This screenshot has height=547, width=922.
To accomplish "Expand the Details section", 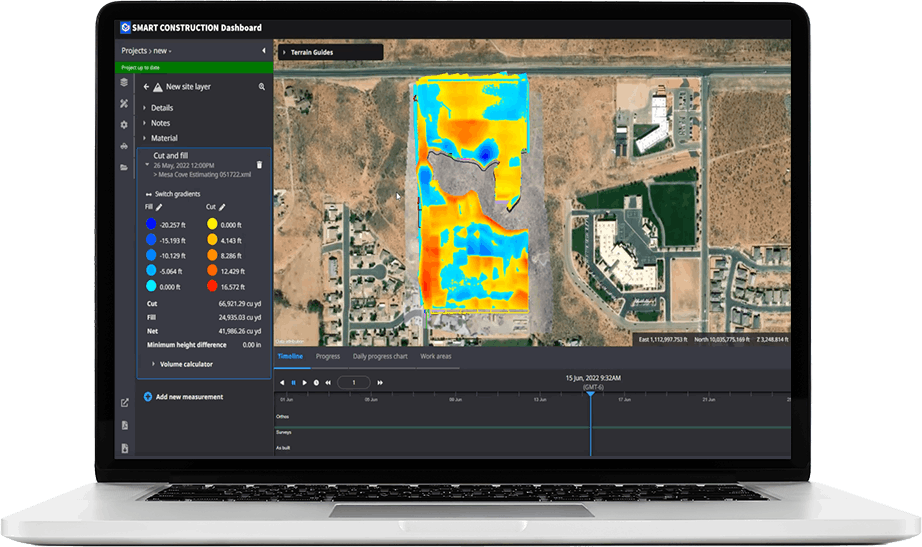I will pyautogui.click(x=145, y=108).
